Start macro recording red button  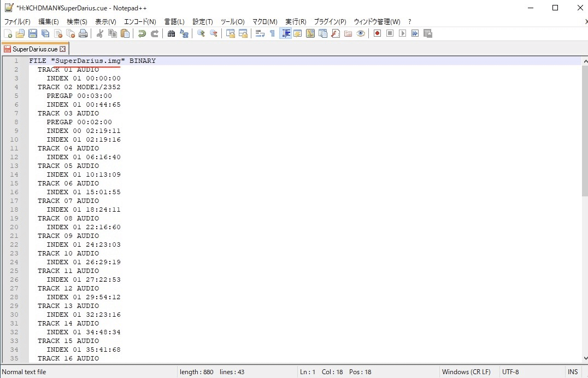click(377, 34)
